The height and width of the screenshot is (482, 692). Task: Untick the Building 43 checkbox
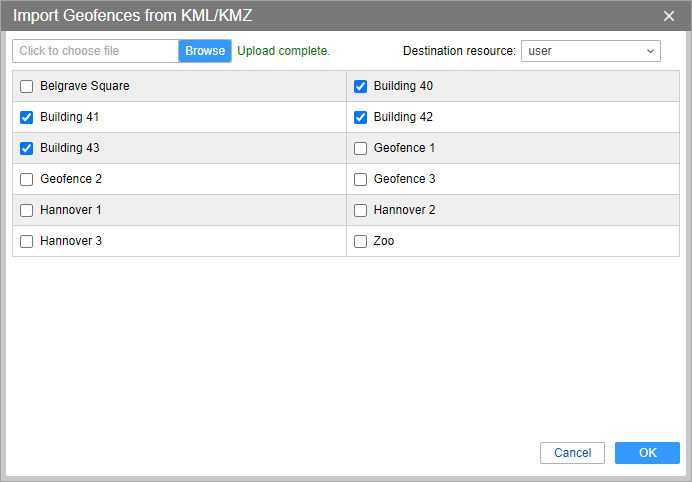tap(27, 148)
